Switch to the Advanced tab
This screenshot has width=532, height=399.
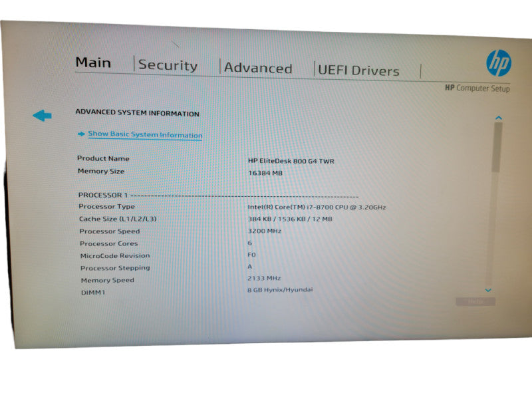pyautogui.click(x=258, y=68)
